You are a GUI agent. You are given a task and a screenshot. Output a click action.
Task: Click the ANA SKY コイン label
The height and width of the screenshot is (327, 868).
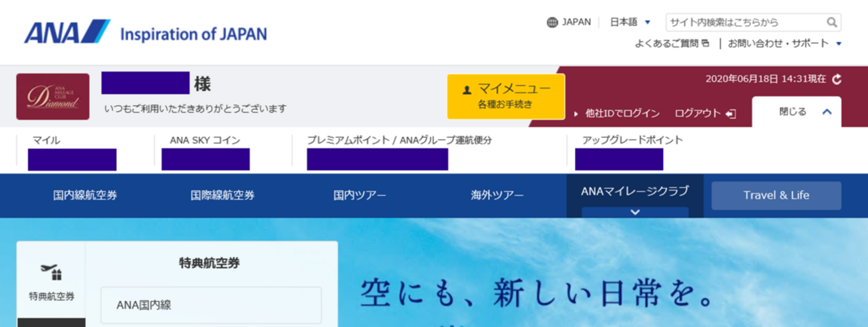205,140
